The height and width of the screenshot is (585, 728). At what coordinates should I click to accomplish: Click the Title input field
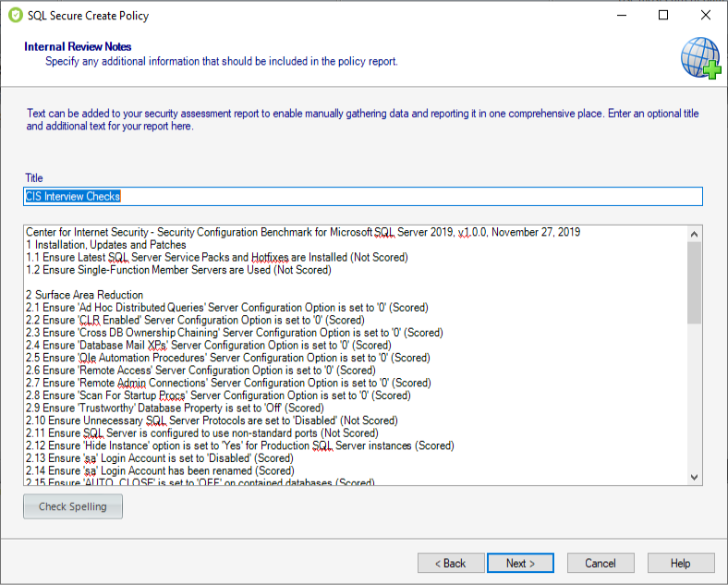pos(363,197)
